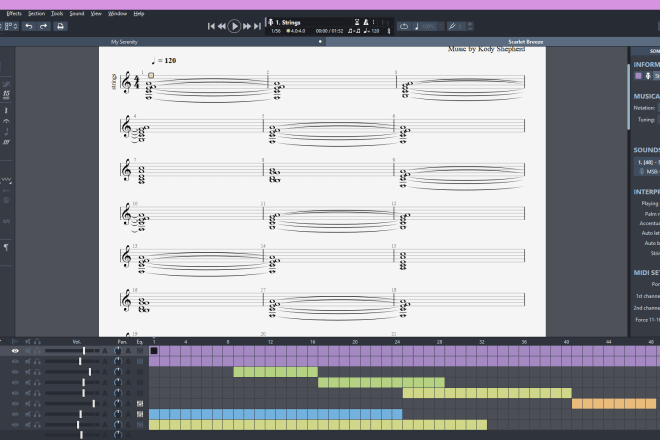The width and height of the screenshot is (660, 440).
Task: Add a fermata symbol
Action: (6, 121)
